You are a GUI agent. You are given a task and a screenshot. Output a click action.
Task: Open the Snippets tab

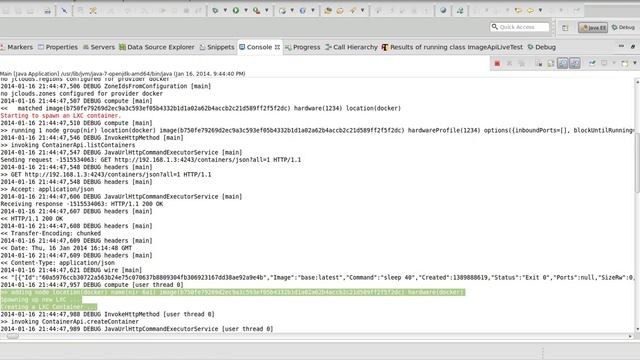(217, 47)
